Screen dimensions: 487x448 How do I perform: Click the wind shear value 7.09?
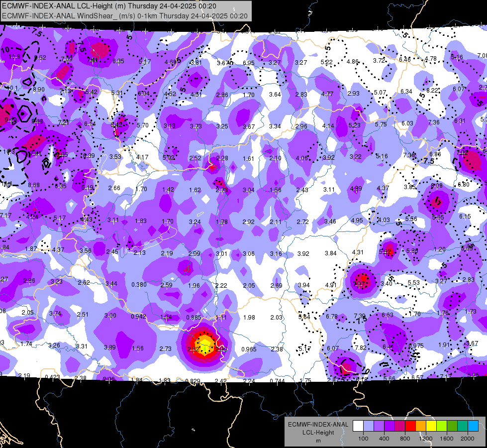point(67,59)
